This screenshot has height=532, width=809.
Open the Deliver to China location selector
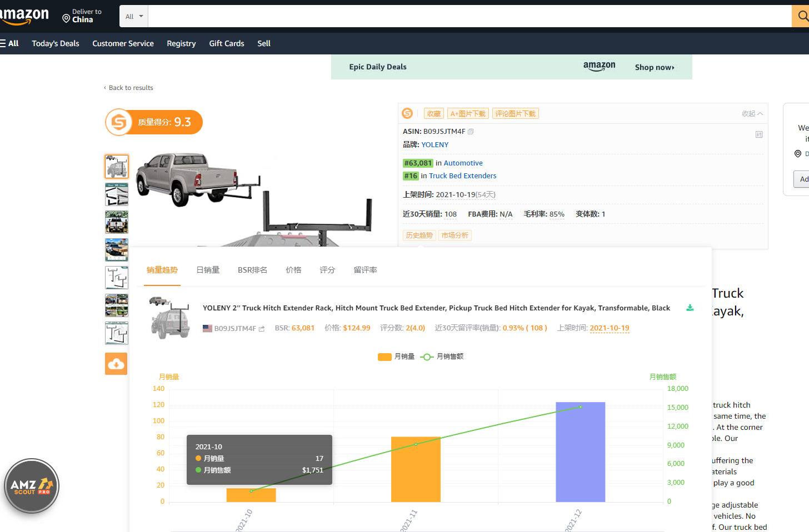pos(82,16)
